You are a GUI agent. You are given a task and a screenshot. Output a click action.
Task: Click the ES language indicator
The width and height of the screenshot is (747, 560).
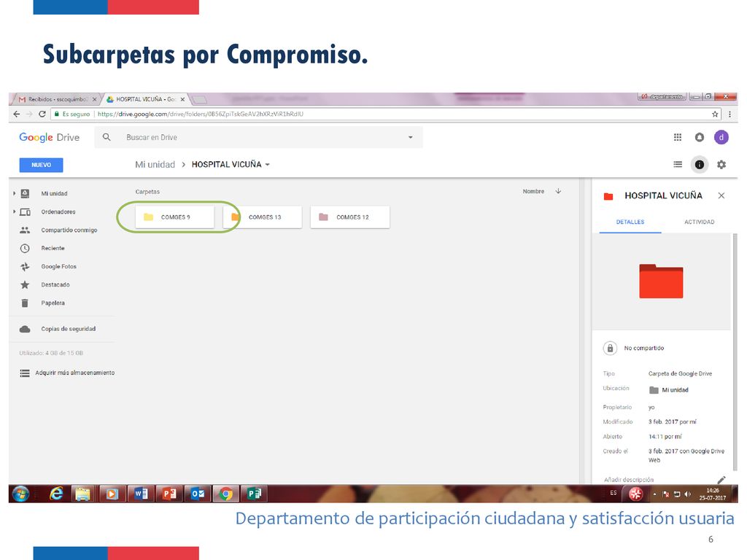pyautogui.click(x=613, y=493)
